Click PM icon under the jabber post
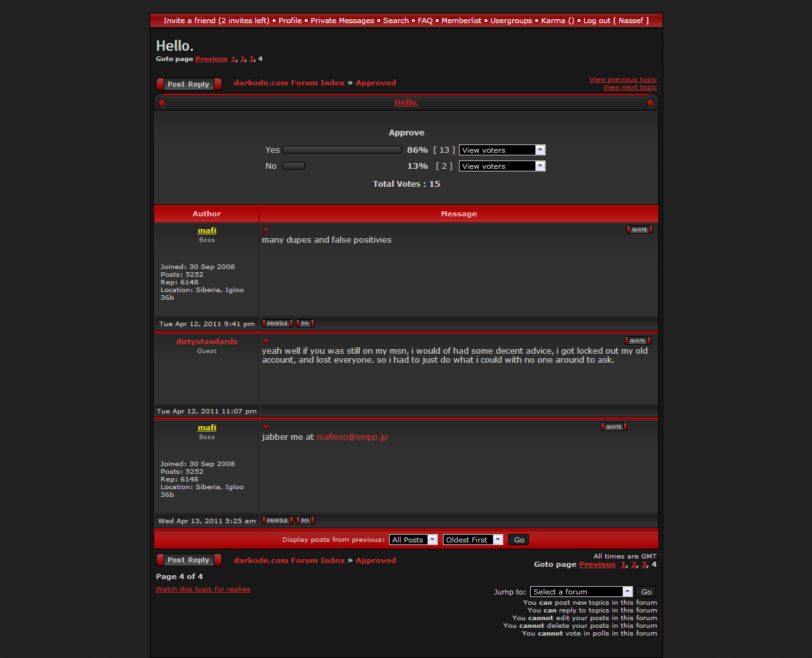Viewport: 812px width, 658px height. 305,521
